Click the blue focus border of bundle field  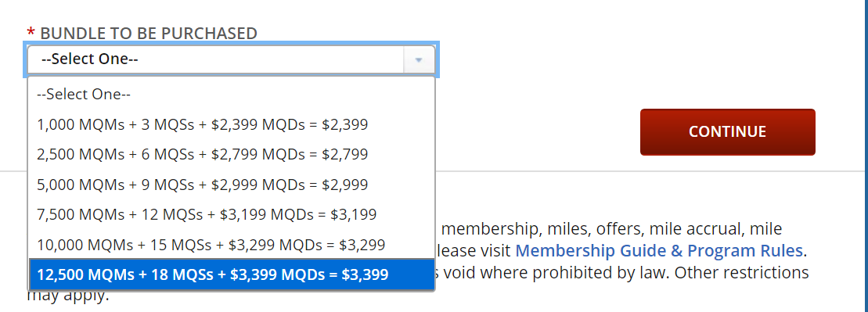pos(232,42)
